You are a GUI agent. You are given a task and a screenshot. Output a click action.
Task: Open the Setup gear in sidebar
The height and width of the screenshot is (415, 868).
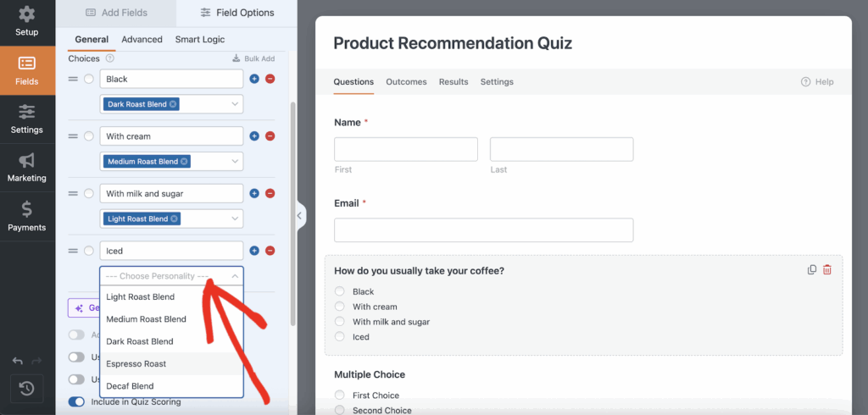(27, 22)
